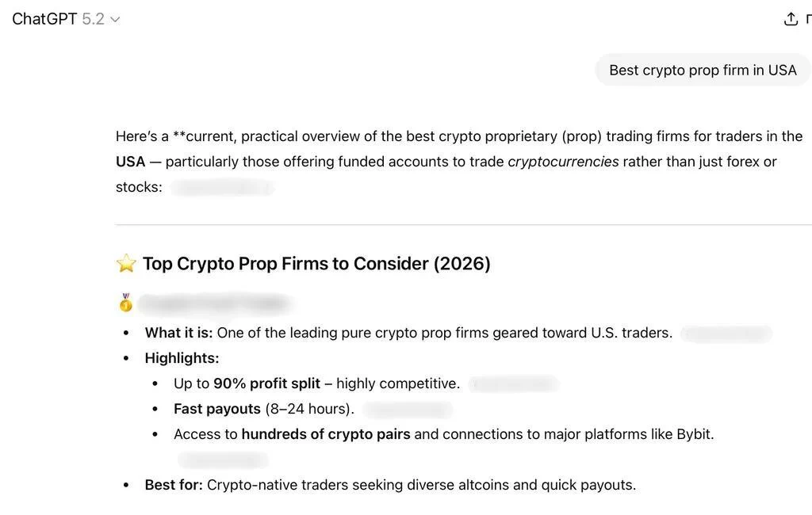Click the citation pill after 8–24 hours

[x=407, y=409]
